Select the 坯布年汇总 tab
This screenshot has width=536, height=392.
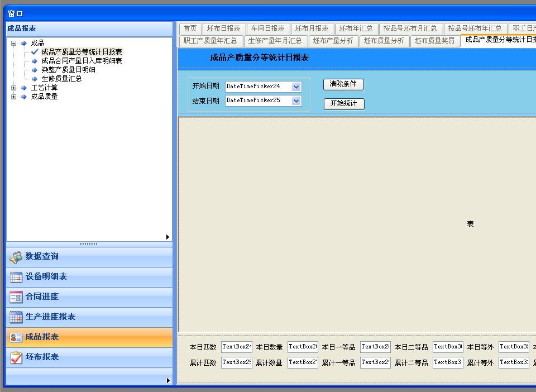[356, 28]
